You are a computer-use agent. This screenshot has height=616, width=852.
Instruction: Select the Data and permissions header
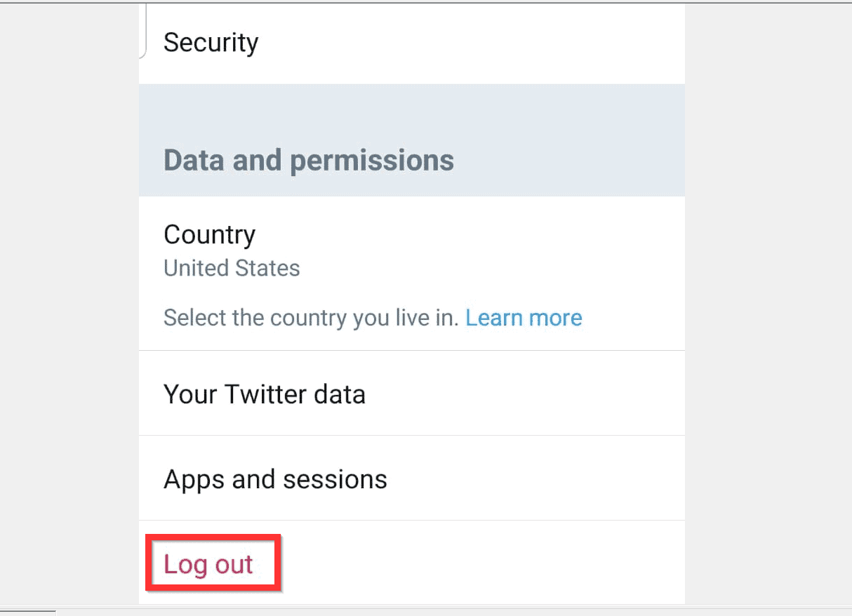308,160
